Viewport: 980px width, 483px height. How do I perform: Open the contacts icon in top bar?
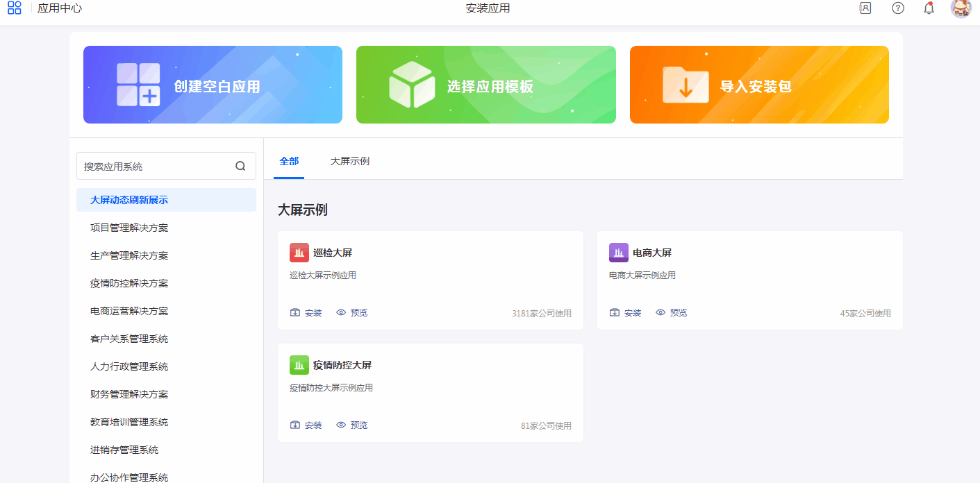point(865,8)
